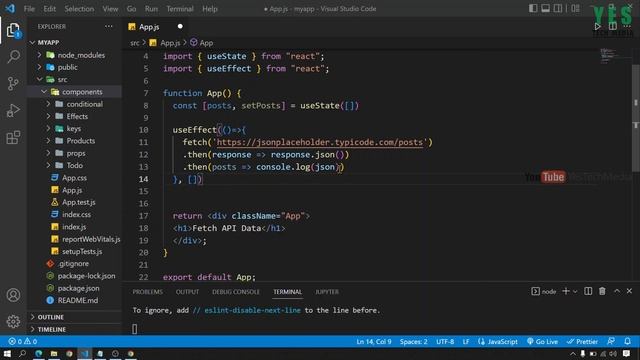Run the code with the play icon
The height and width of the screenshot is (360, 640).
[x=597, y=27]
